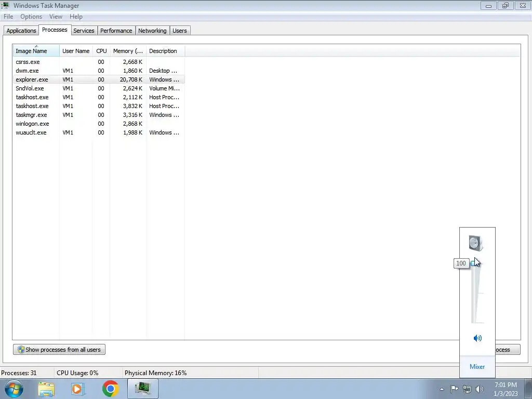Mute speakers with the blue speaker button

pos(477,338)
